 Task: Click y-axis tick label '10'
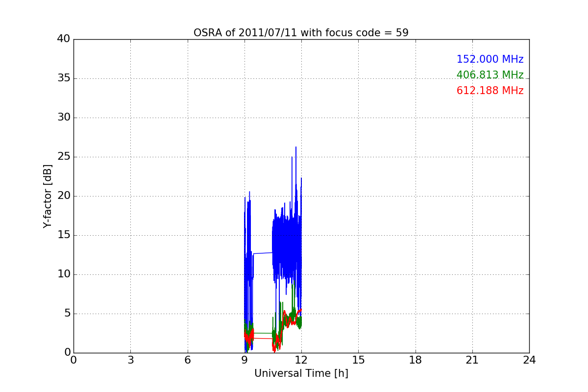point(63,274)
